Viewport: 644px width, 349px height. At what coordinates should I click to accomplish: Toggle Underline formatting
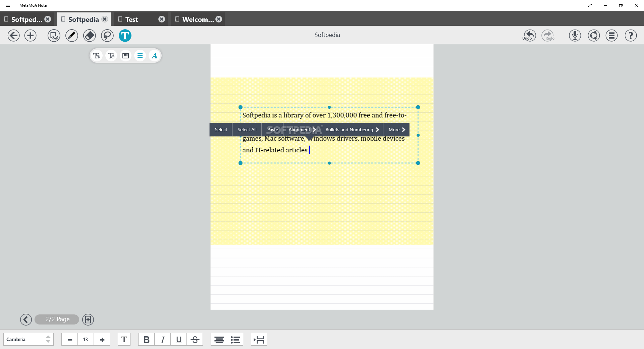tap(179, 340)
